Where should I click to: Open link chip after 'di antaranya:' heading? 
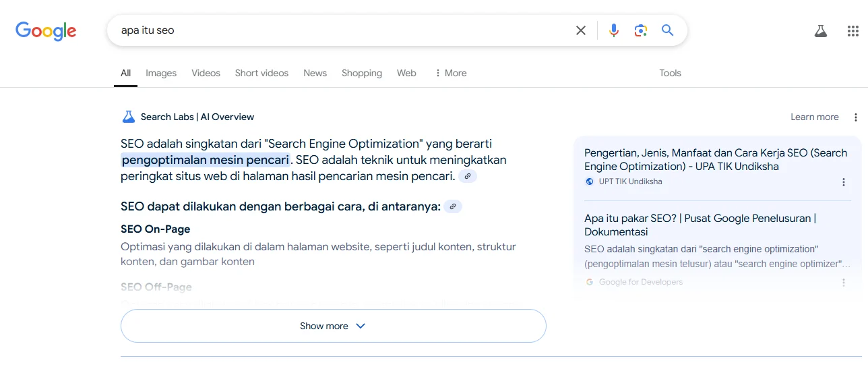(454, 206)
